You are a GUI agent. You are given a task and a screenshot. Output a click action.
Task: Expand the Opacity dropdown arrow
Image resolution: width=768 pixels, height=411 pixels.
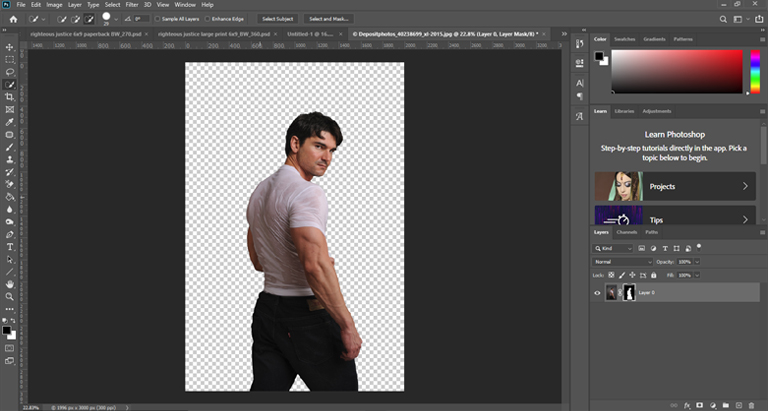click(699, 261)
